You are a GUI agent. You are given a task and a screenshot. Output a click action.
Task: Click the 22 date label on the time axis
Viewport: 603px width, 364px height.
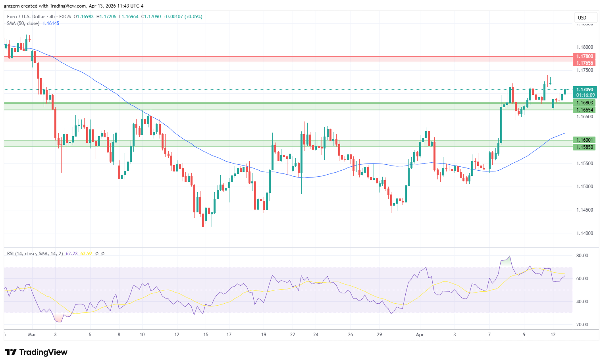(x=293, y=335)
